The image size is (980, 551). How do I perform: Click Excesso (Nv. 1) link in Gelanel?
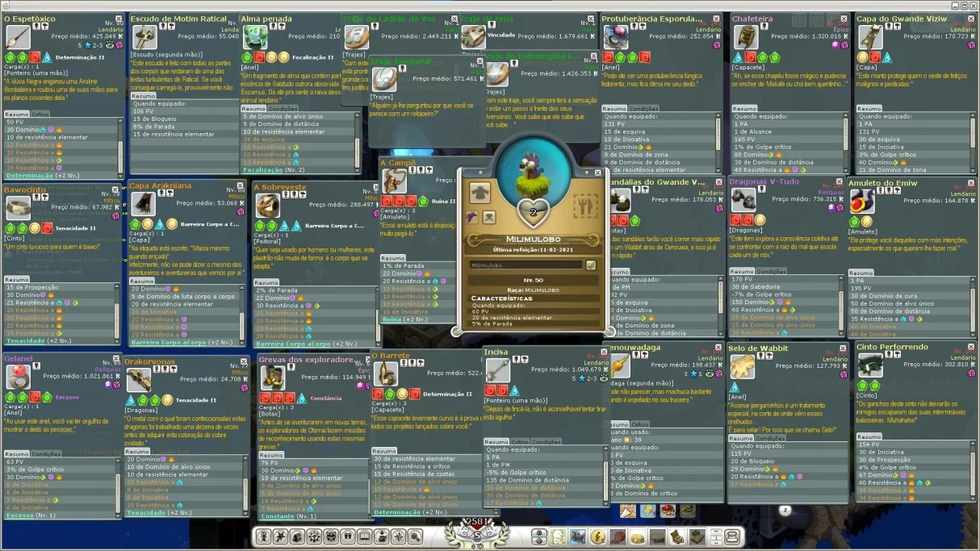(x=31, y=515)
